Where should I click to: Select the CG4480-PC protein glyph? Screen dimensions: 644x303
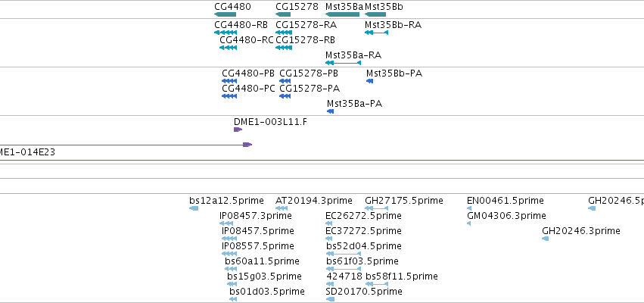click(229, 96)
